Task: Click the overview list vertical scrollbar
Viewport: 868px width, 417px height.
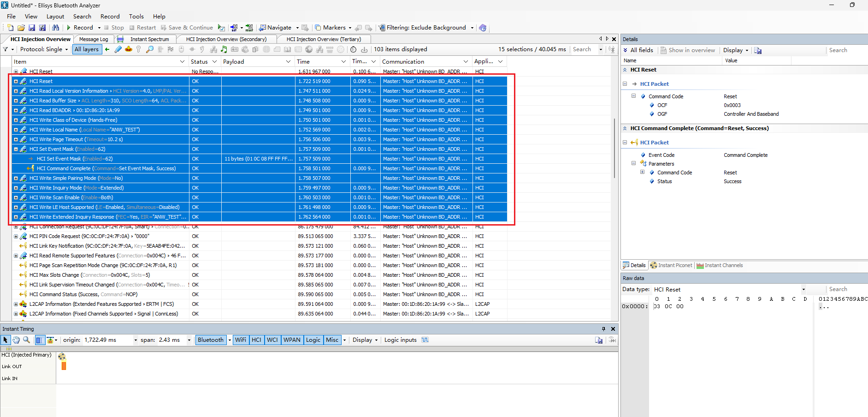Action: tap(614, 148)
